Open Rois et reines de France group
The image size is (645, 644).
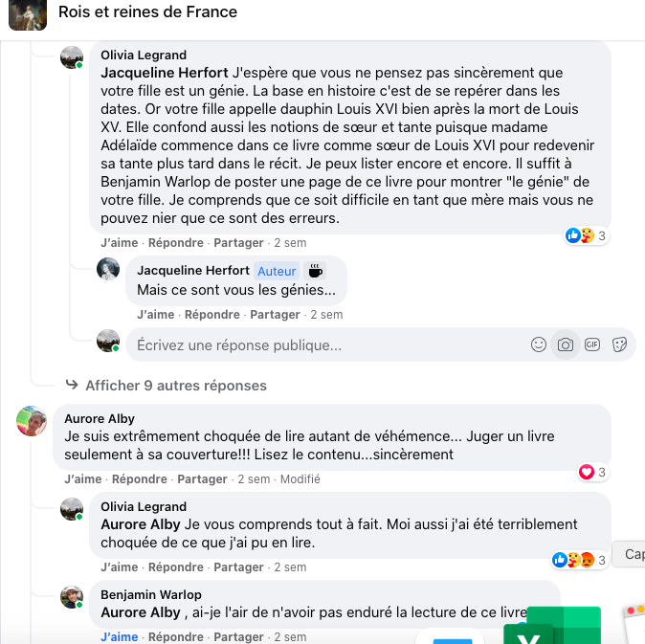click(147, 11)
